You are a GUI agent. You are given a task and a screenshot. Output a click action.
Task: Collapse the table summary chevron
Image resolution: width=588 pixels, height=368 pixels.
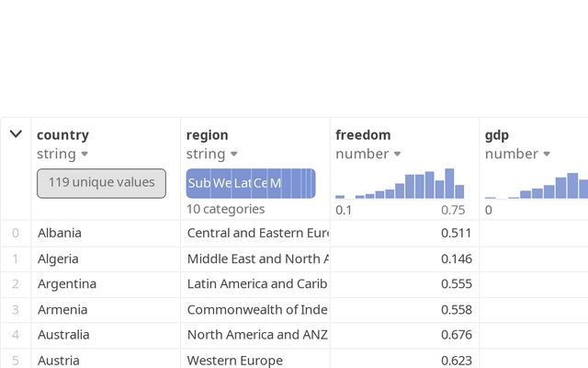click(16, 134)
